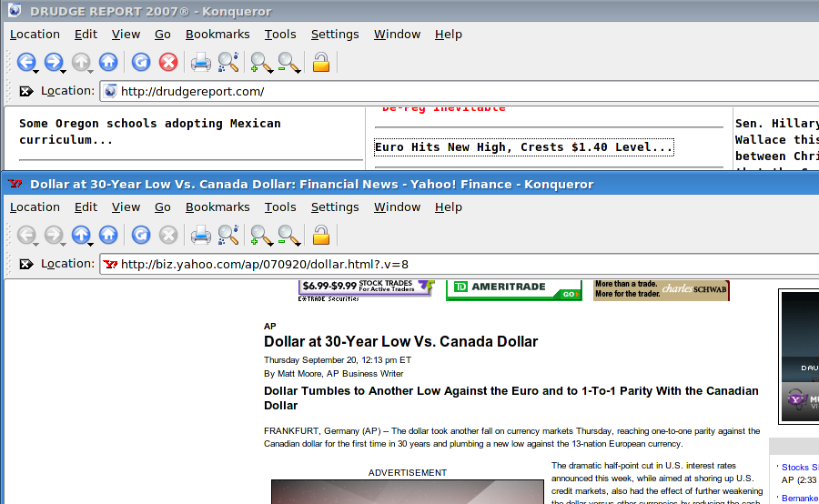Click the Up arrow in the Yahoo Finance window
The width and height of the screenshot is (819, 504).
(x=80, y=235)
